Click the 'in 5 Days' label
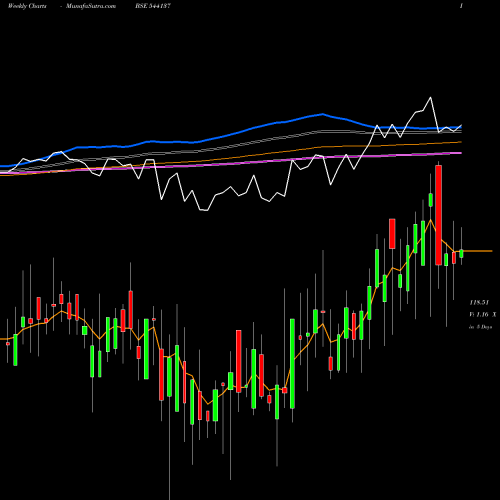Image resolution: width=500 pixels, height=500 pixels. [481, 327]
